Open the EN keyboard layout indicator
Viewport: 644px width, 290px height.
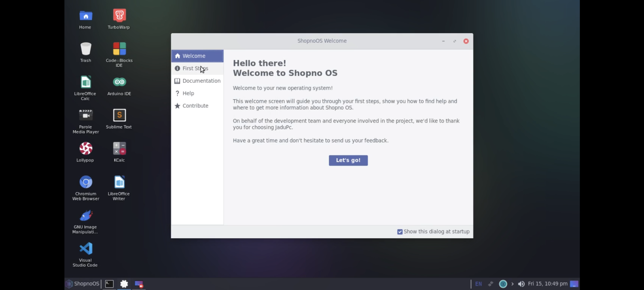[x=478, y=284]
